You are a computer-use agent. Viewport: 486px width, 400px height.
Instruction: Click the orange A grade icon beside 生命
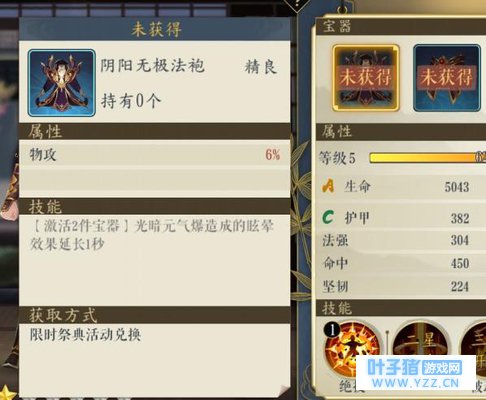[x=328, y=186]
